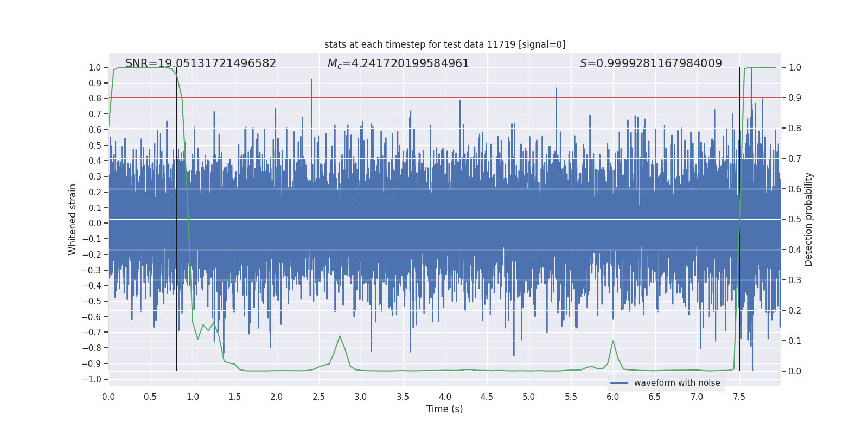Click the 'Time (s)' x-axis label
The height and width of the screenshot is (434, 868).
444,409
